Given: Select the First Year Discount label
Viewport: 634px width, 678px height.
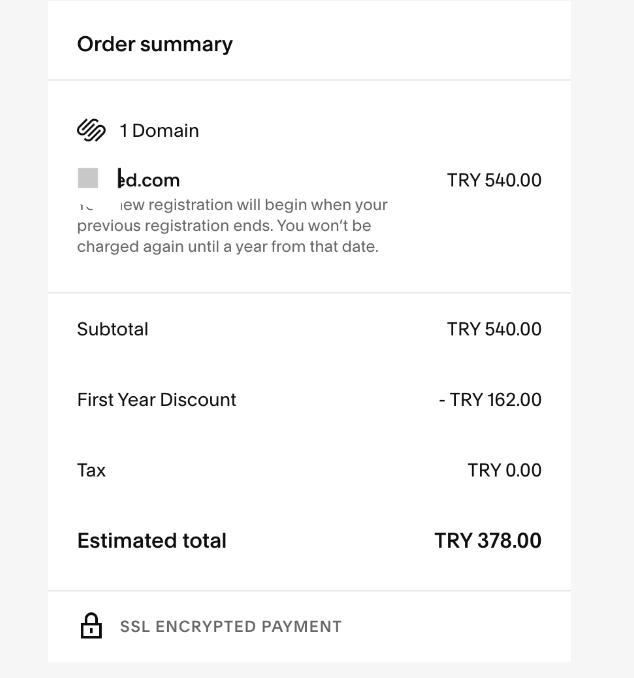Looking at the screenshot, I should 156,400.
